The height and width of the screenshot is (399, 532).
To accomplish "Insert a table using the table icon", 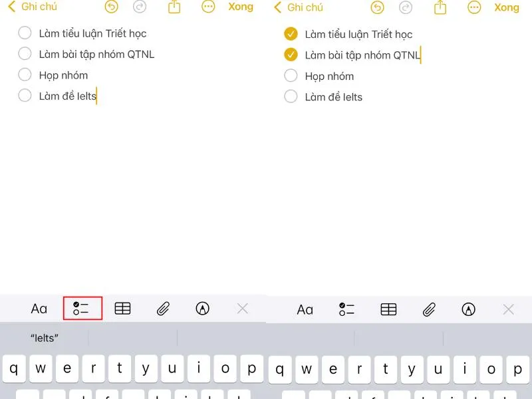I will coord(123,309).
